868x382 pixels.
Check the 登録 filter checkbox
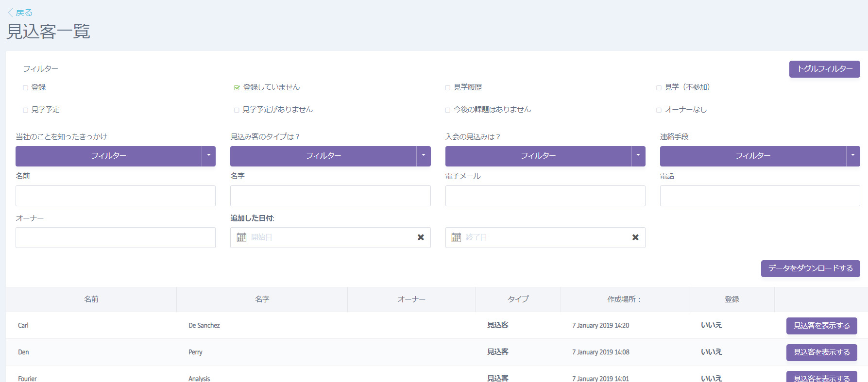(25, 88)
